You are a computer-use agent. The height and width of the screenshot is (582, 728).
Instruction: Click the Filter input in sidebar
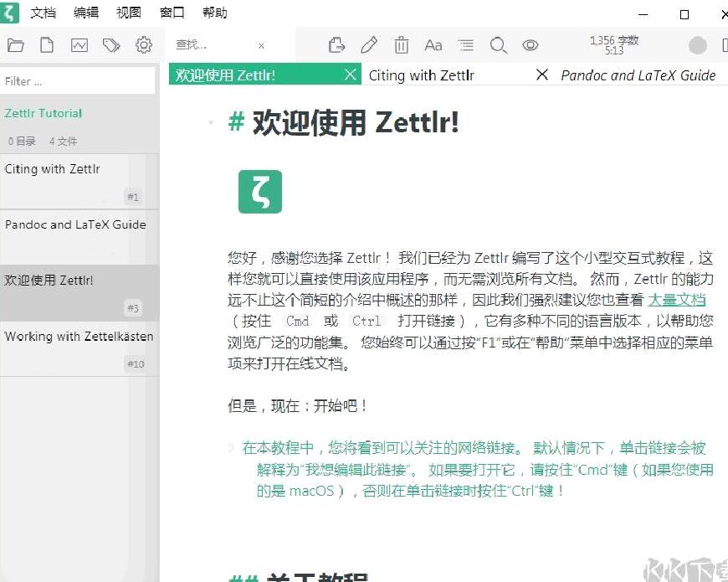click(78, 81)
